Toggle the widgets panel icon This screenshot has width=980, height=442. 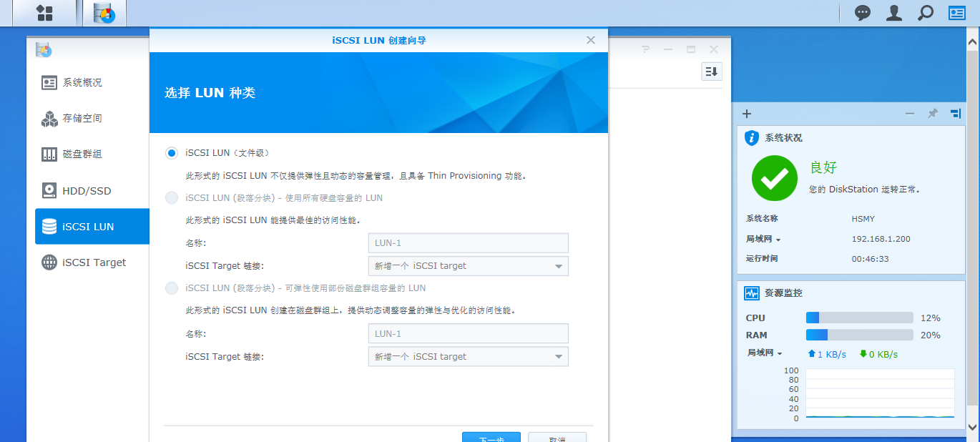[957, 13]
